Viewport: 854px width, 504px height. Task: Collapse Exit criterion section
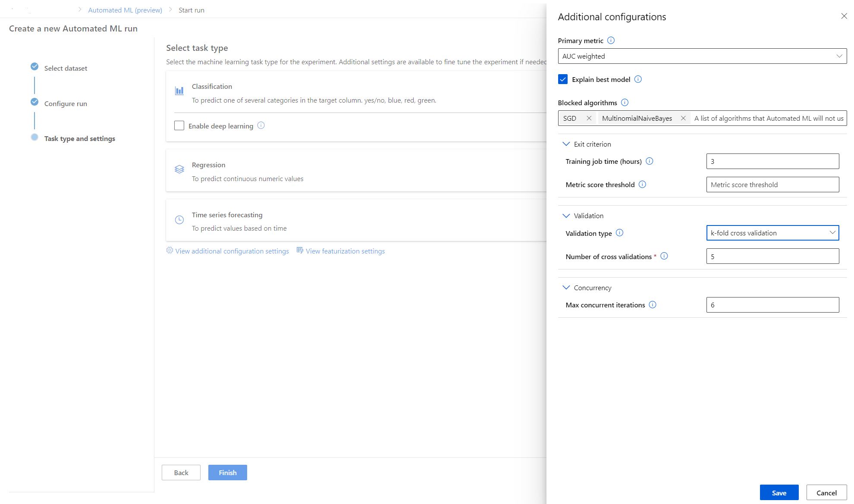tap(566, 144)
